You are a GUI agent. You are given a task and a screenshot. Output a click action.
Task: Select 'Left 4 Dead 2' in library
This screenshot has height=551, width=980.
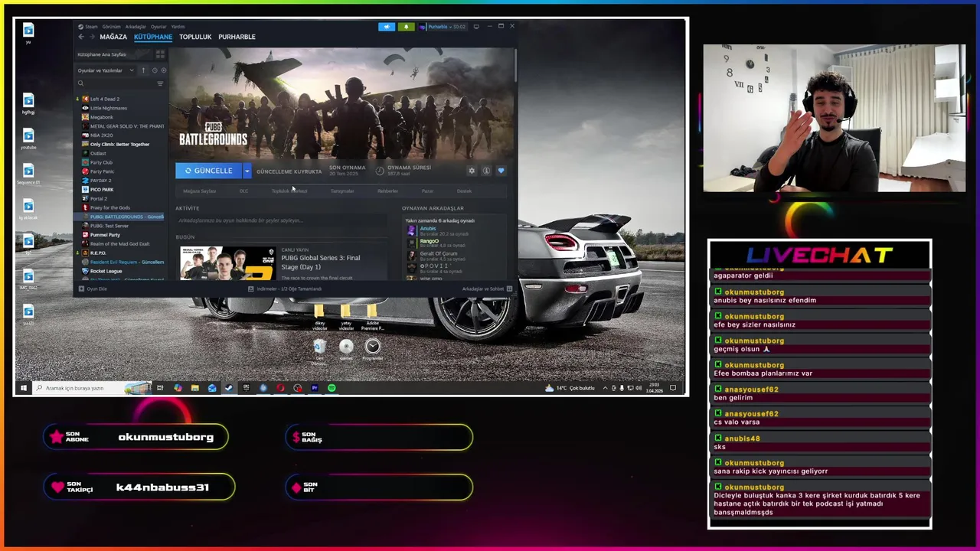[x=105, y=99]
